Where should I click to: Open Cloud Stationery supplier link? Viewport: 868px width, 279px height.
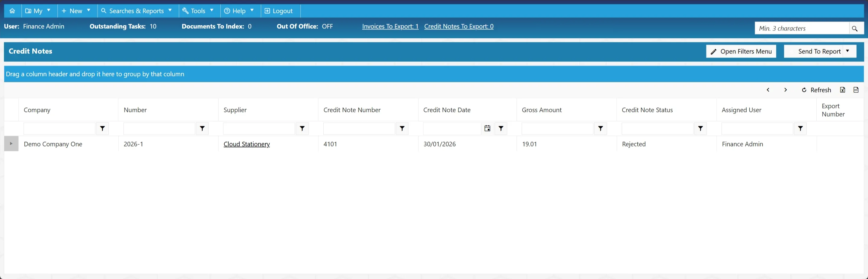point(247,144)
